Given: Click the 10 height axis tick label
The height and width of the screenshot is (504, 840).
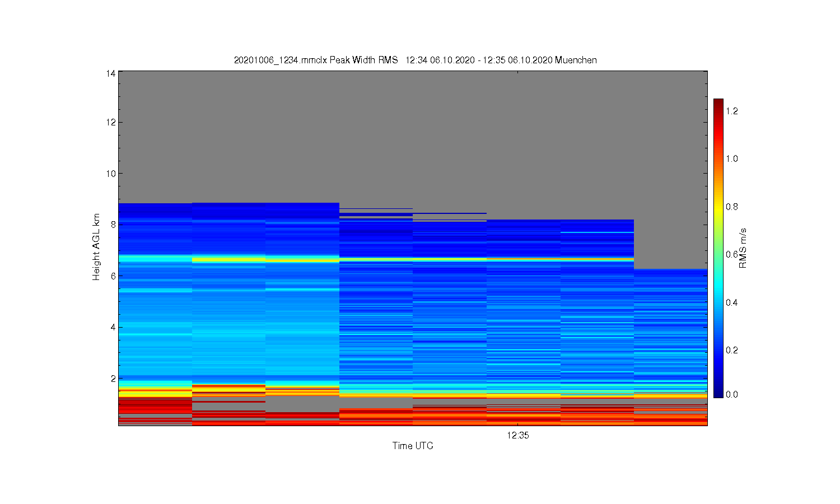Looking at the screenshot, I should click(x=110, y=174).
